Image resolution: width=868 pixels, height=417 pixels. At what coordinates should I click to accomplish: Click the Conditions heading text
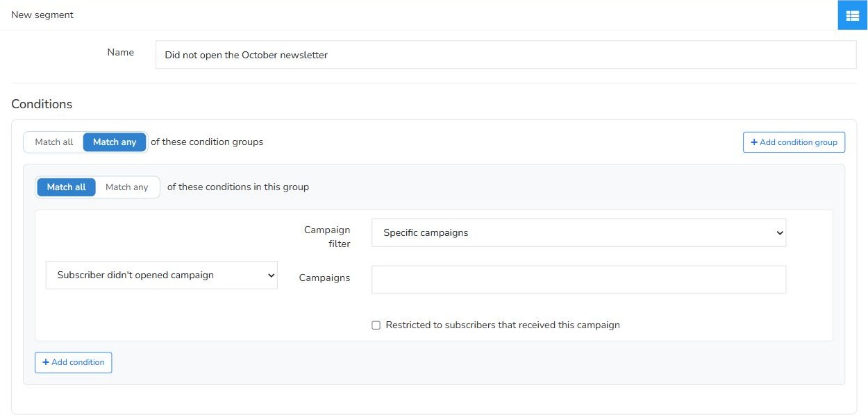point(42,104)
